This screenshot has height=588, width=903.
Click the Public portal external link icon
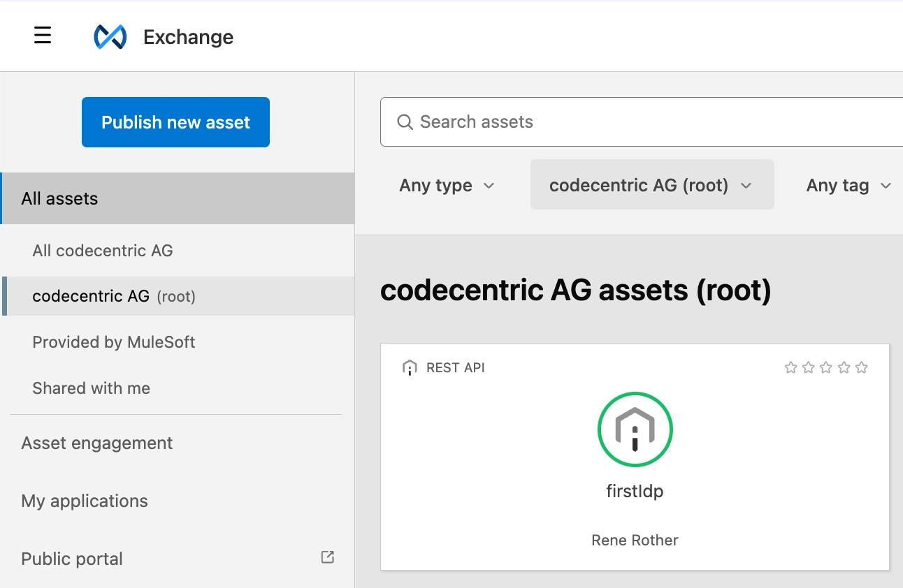[327, 557]
